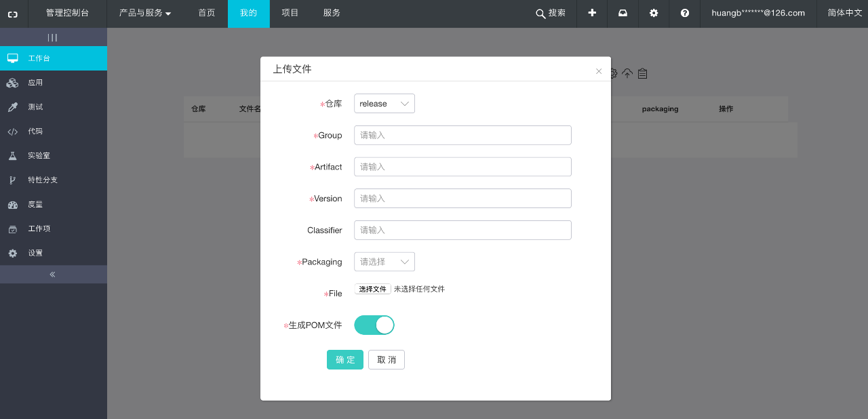This screenshot has width=868, height=419.
Task: Open the settings gear in top bar
Action: coord(654,13)
